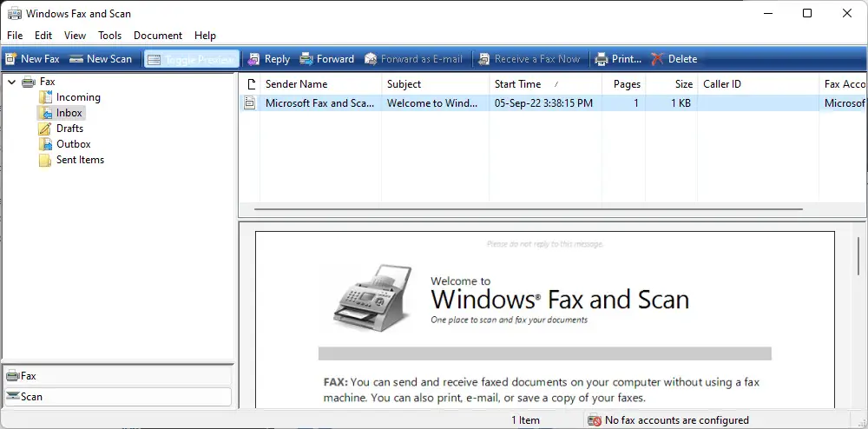The image size is (868, 429).
Task: Select the Inbox folder
Action: pyautogui.click(x=69, y=113)
